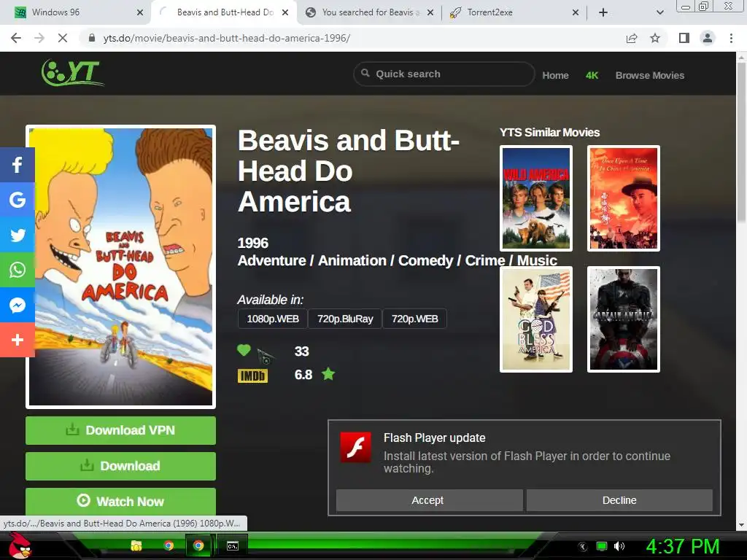Click the network monitor tray icon

[602, 546]
